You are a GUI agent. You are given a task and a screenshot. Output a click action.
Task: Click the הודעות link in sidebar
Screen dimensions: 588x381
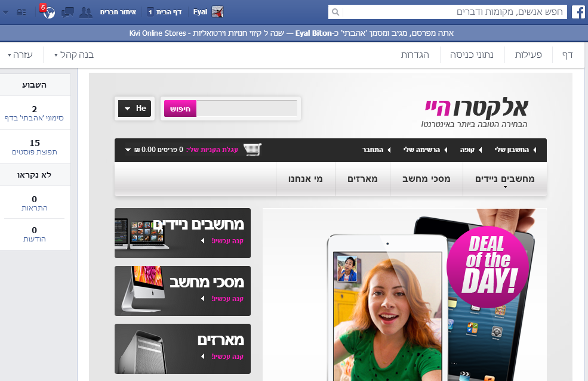(35, 239)
